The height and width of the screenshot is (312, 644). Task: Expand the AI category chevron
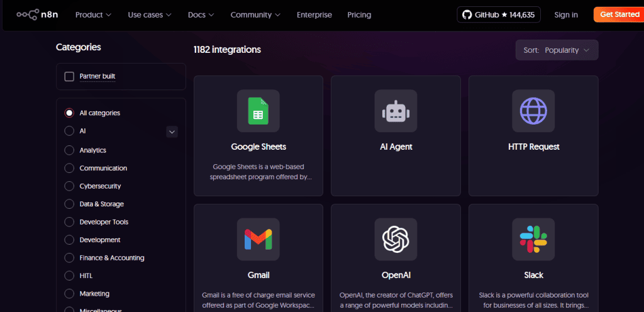pyautogui.click(x=172, y=131)
